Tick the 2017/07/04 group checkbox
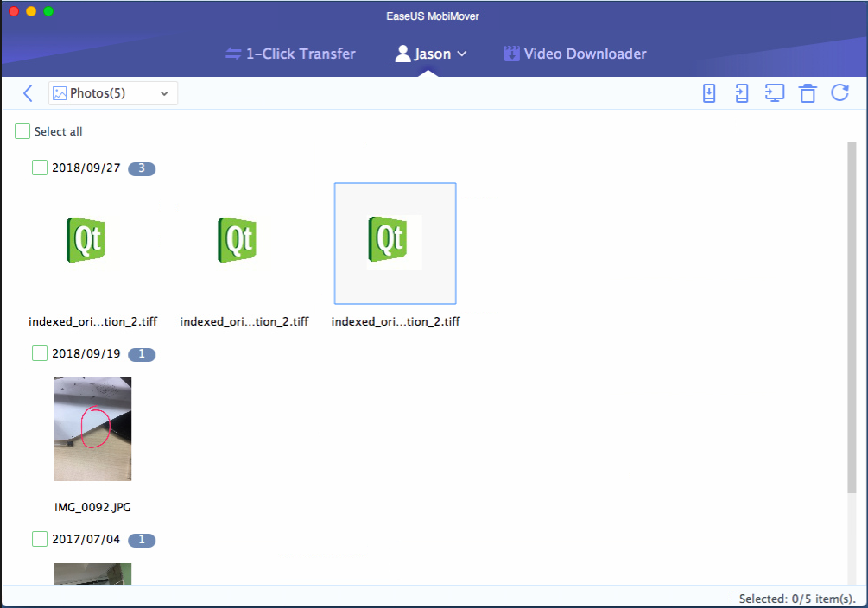 pyautogui.click(x=40, y=539)
